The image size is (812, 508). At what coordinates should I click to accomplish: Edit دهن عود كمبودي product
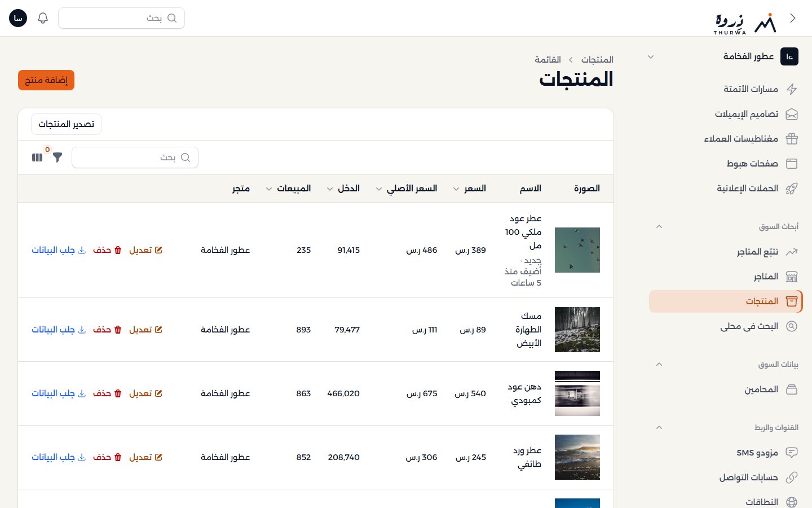[x=145, y=393]
